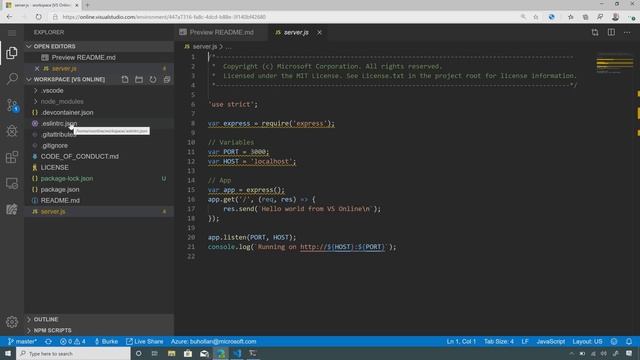Screen dimensions: 640x360
Task: Open errors and warnings count in status bar
Action: point(73,342)
